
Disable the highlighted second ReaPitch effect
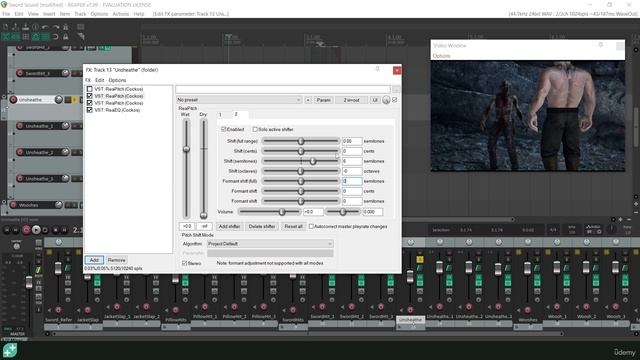[x=89, y=96]
